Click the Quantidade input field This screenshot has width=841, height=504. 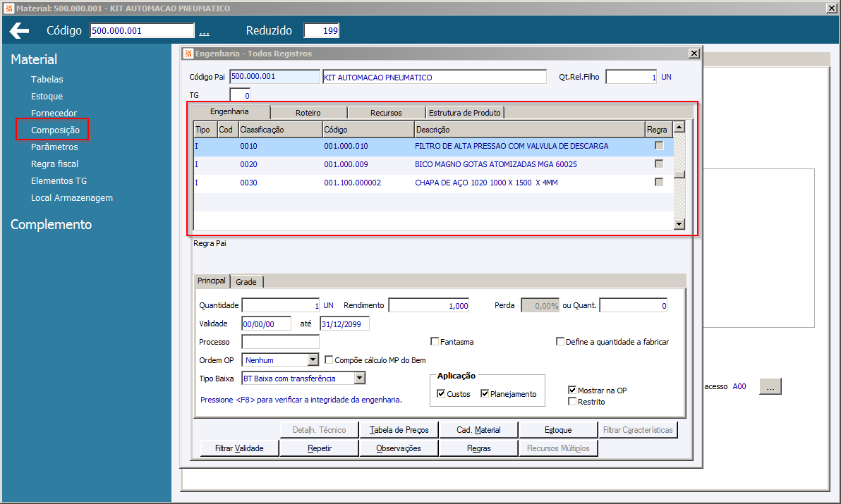tap(280, 306)
